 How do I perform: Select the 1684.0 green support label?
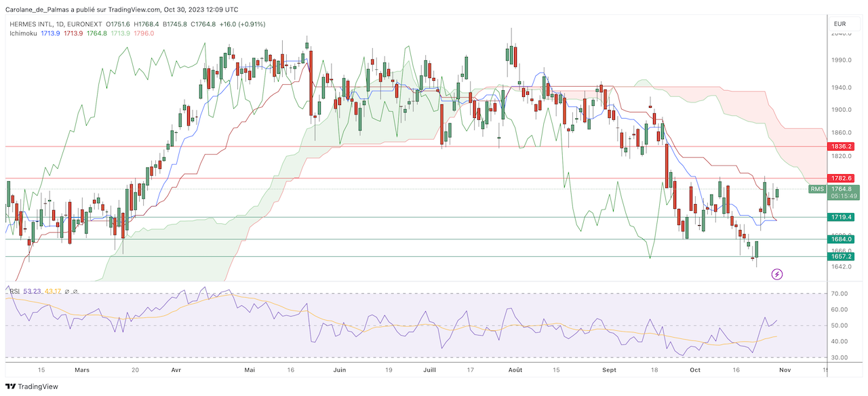tap(840, 239)
